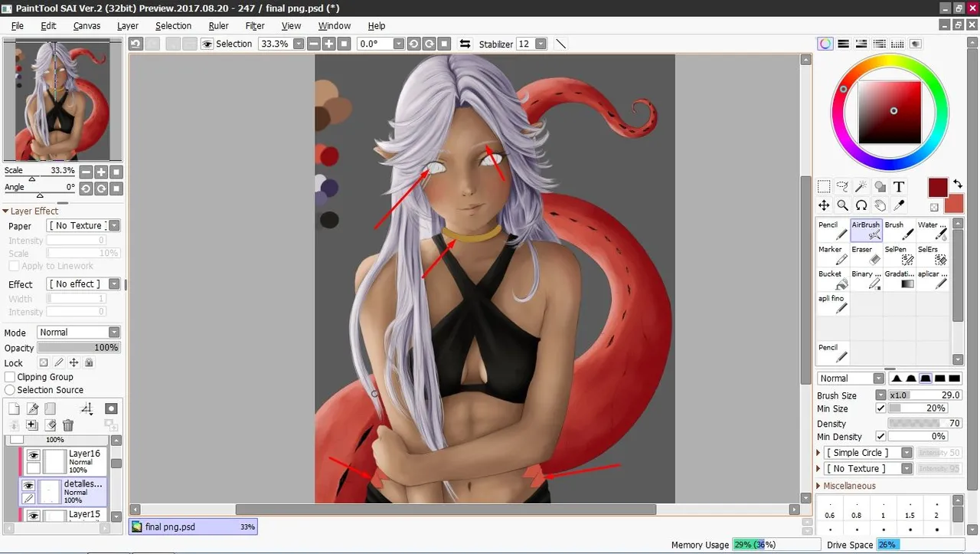Select the Text tool
The height and width of the screenshot is (554, 980).
point(899,186)
